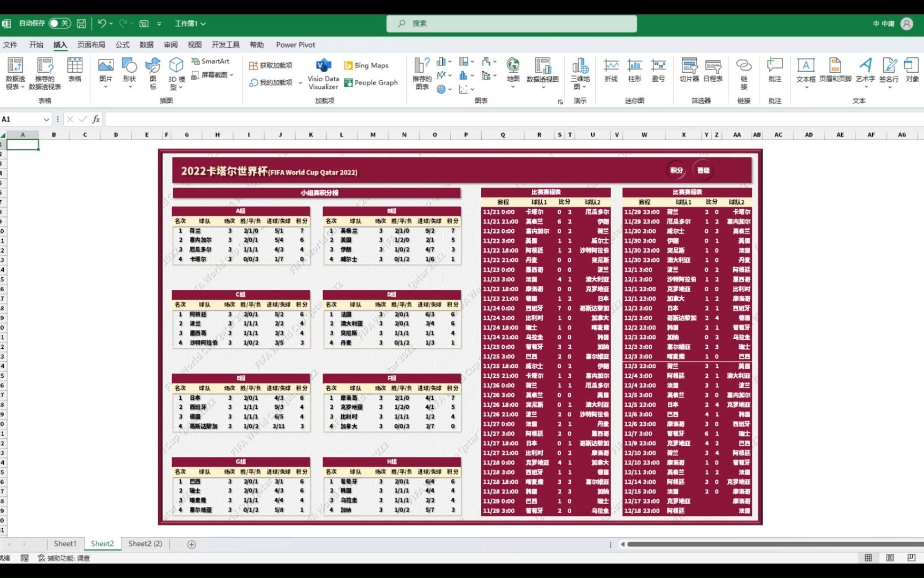Switch to the 页面布局 (Page Layout) tab
The width and height of the screenshot is (924, 578).
pos(91,45)
